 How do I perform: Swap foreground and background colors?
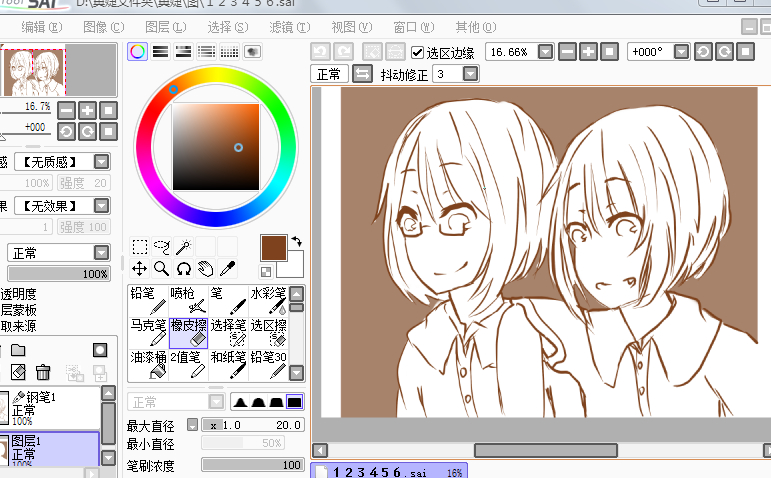point(296,241)
